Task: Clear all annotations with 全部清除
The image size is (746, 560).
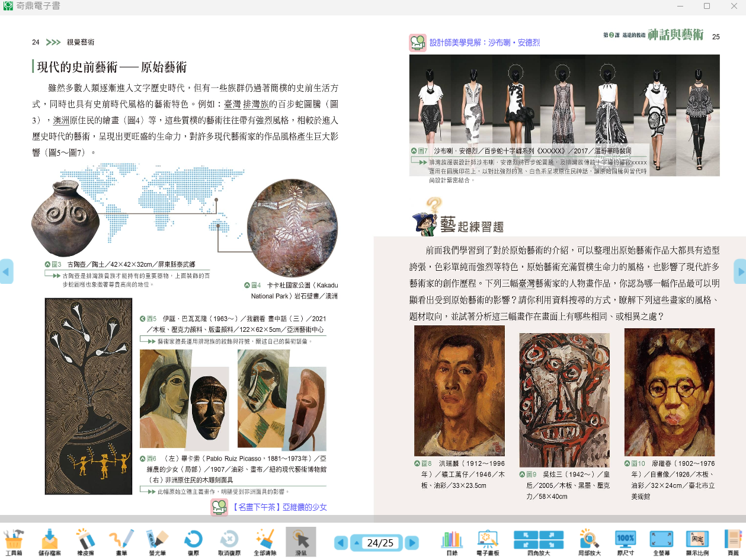Action: tap(264, 542)
